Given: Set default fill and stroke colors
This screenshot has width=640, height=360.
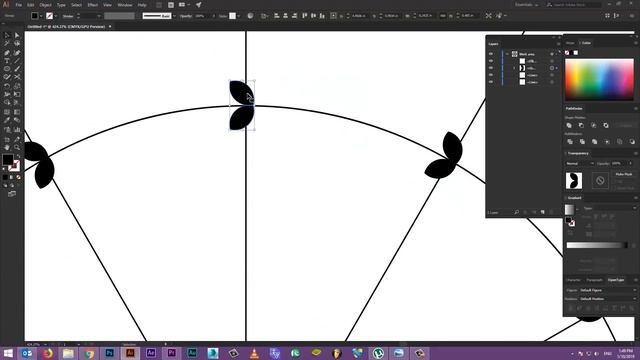Looking at the screenshot, I should click(x=4, y=169).
